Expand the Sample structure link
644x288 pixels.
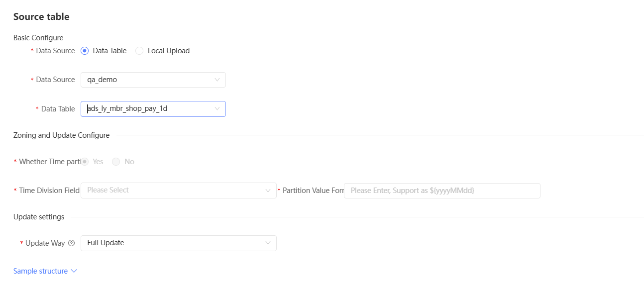coord(40,271)
